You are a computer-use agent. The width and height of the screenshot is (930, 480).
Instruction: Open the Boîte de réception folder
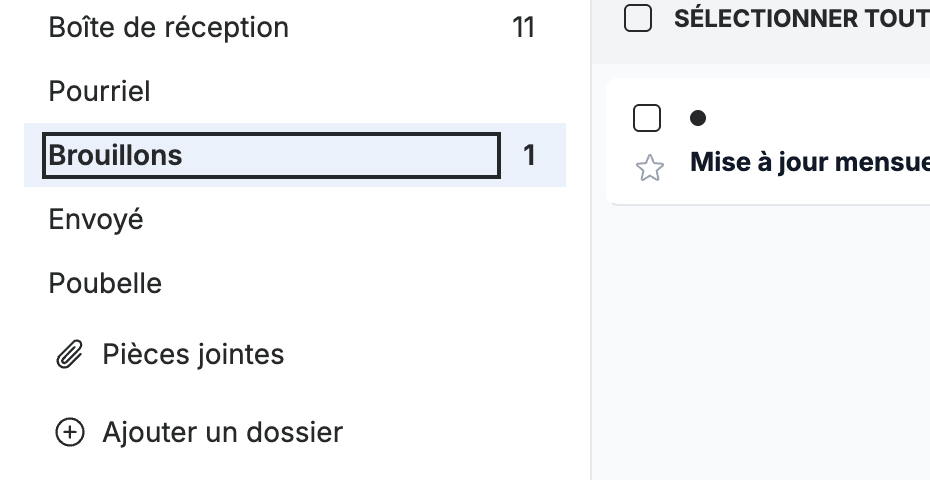168,27
